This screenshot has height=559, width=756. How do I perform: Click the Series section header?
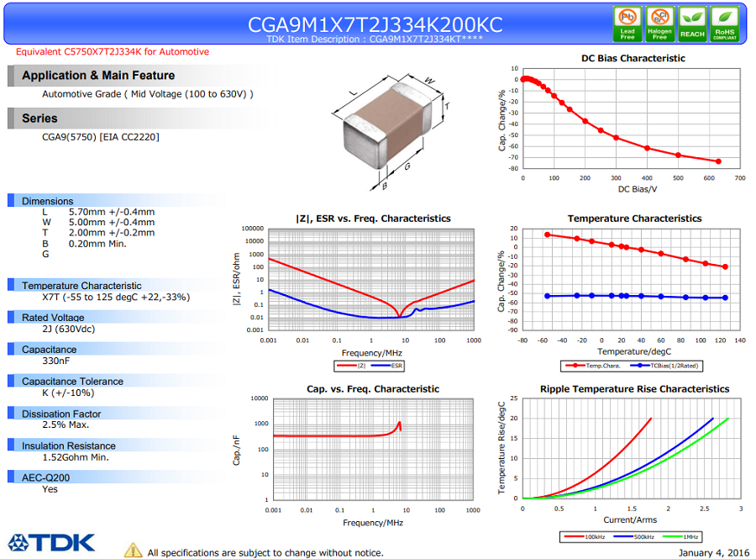40,119
